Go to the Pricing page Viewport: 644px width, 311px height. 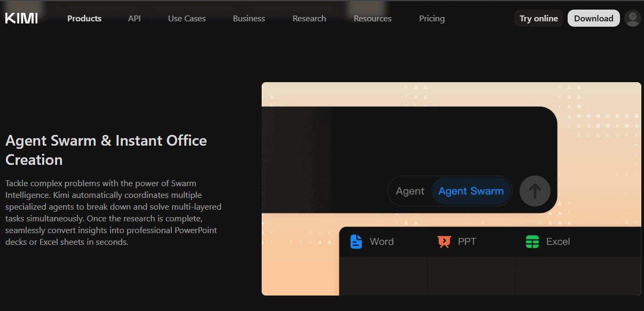(432, 18)
